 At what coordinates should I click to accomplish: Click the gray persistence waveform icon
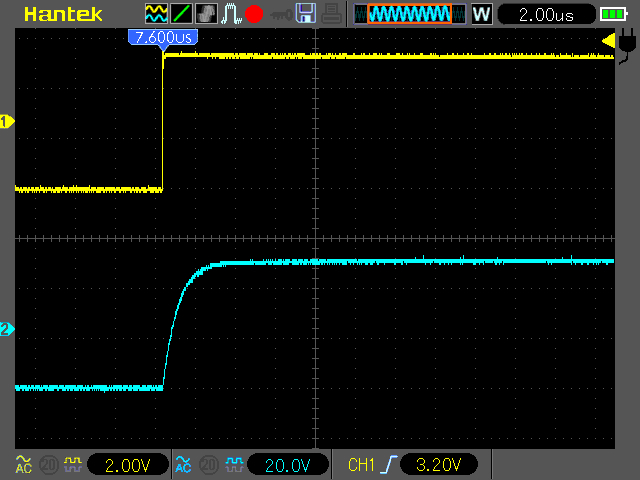[x=207, y=13]
